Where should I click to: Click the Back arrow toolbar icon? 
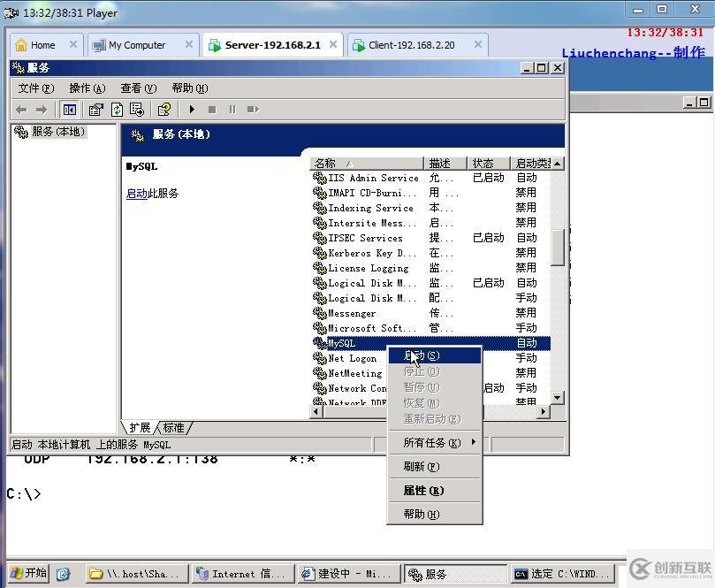[21, 110]
